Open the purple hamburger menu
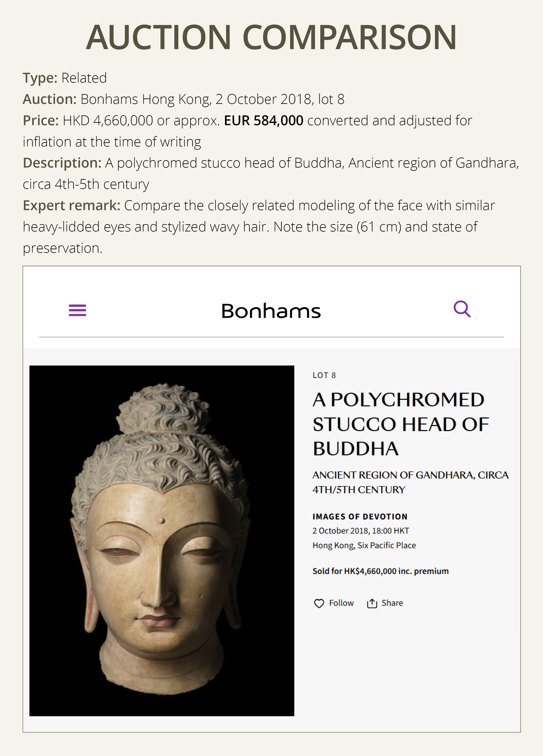The height and width of the screenshot is (756, 543). point(77,310)
